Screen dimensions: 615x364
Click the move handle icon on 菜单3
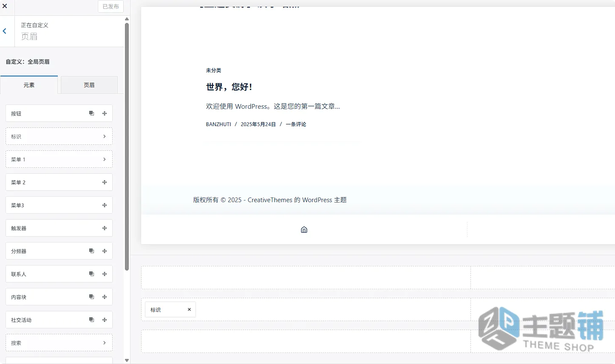tap(105, 205)
